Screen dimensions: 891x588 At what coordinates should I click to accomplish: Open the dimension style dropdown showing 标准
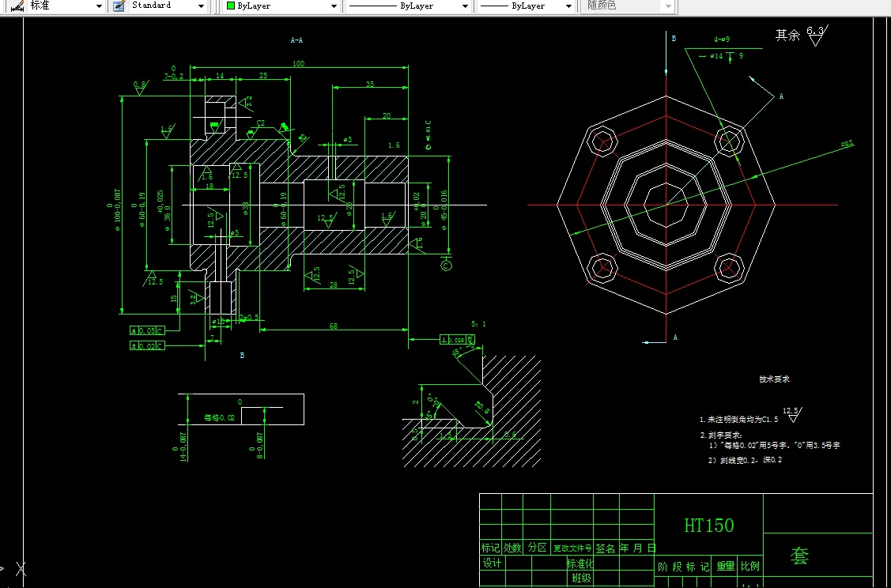tap(66, 6)
